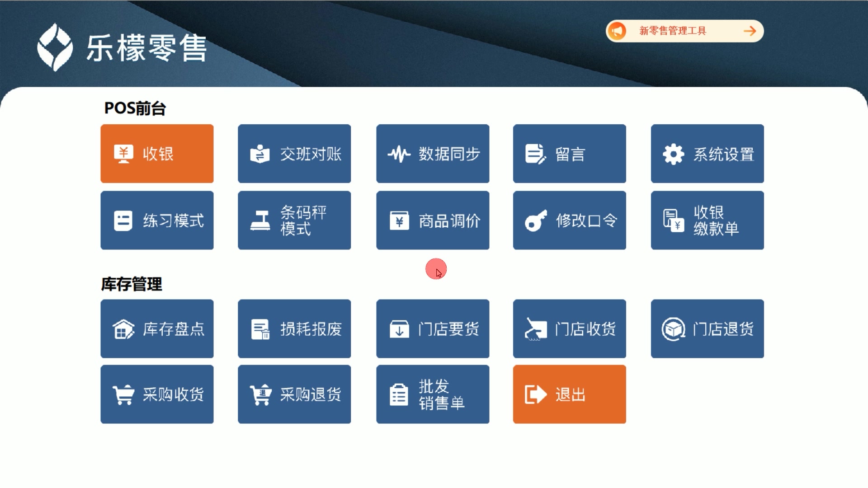Click the 门店退货 return box icon
Screen dimensions: 868x488
tap(673, 329)
